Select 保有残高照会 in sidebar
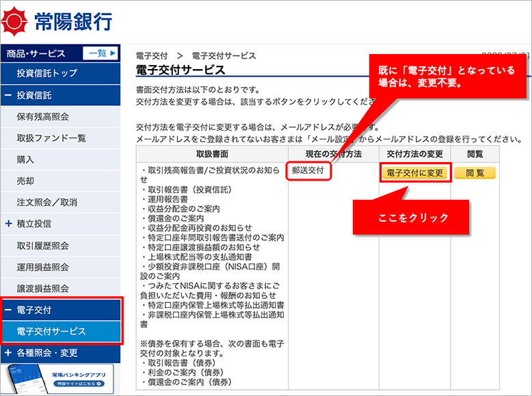This screenshot has height=396, width=532. pos(61,117)
